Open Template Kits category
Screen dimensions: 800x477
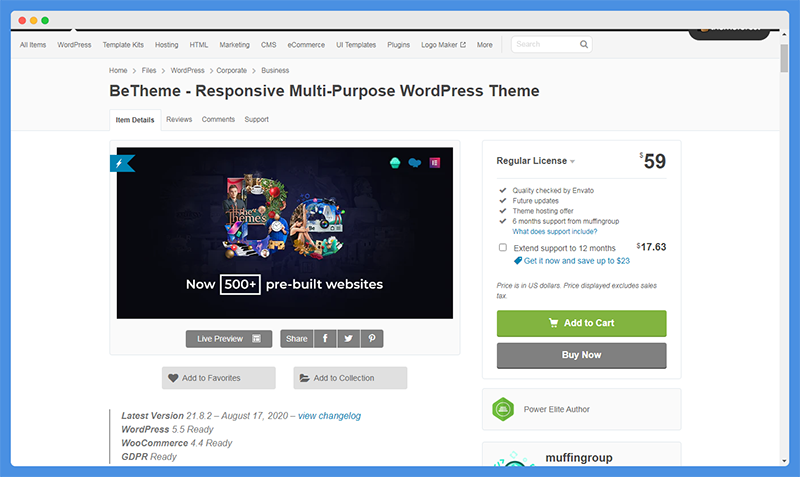123,45
